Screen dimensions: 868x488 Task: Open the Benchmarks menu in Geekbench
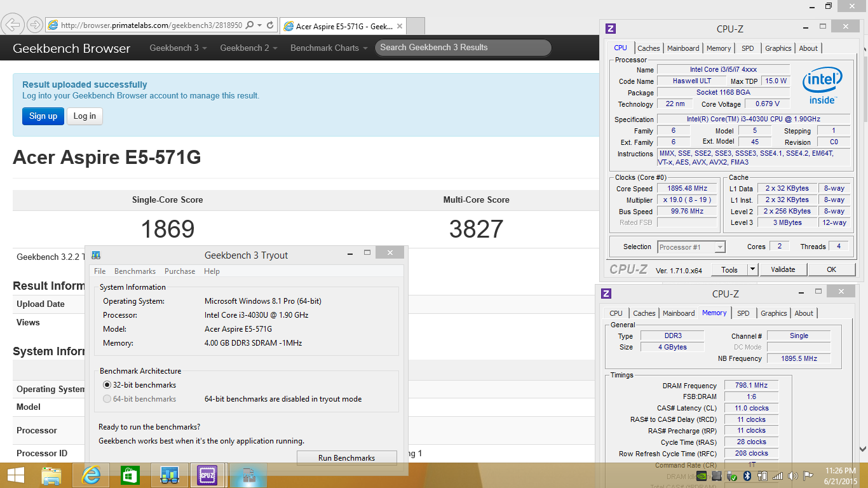135,271
